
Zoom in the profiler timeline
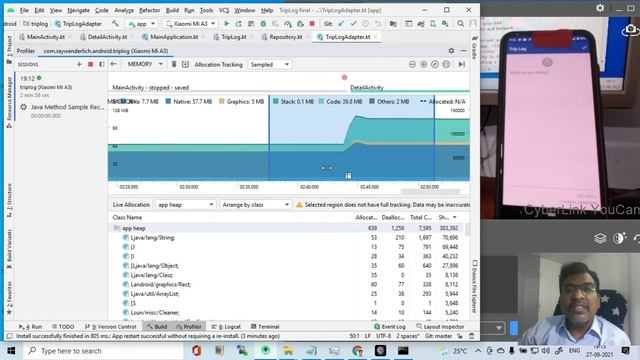click(424, 64)
